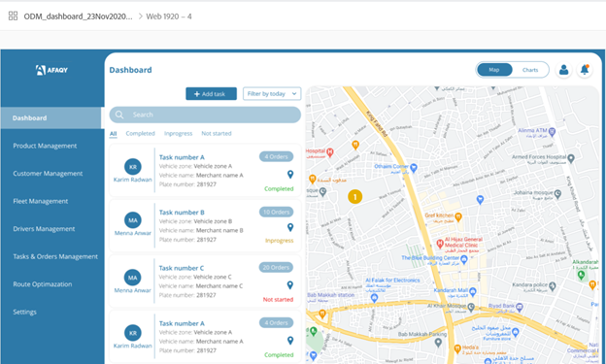Click the AFAQY logo in sidebar
Viewport: 606px width, 364px height.
pyautogui.click(x=51, y=70)
